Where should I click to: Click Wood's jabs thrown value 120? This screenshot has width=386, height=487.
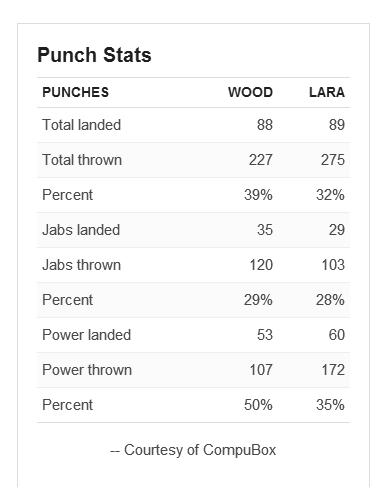click(261, 265)
